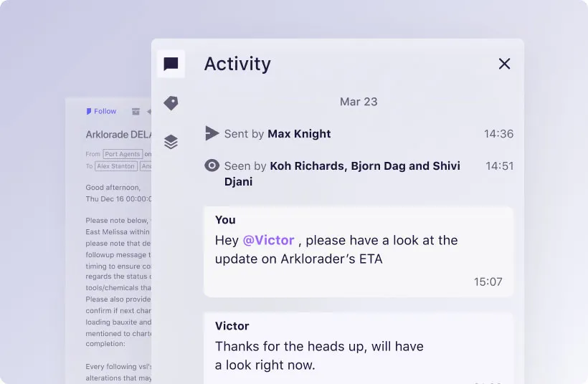Click the 'You' sender name on the message
The height and width of the screenshot is (384, 588).
pos(225,220)
